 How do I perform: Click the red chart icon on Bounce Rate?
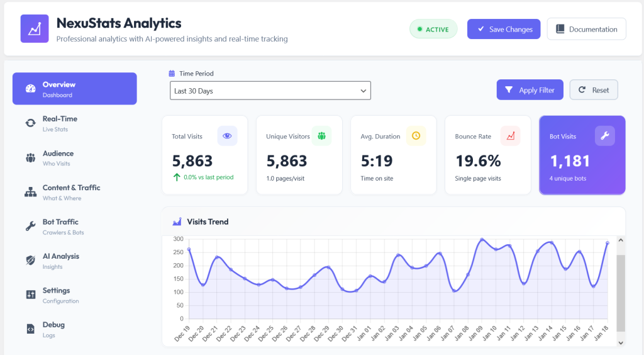(511, 136)
